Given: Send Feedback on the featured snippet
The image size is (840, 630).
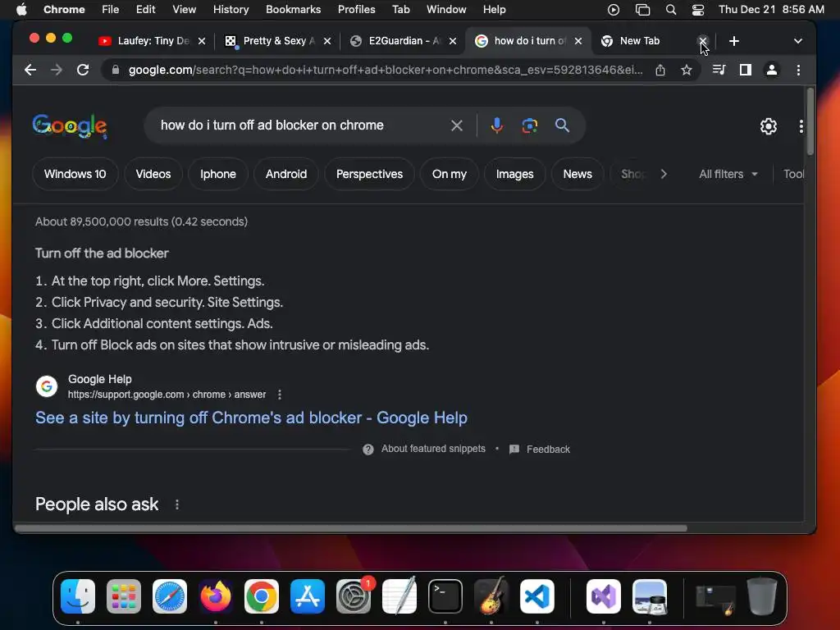Looking at the screenshot, I should [548, 450].
